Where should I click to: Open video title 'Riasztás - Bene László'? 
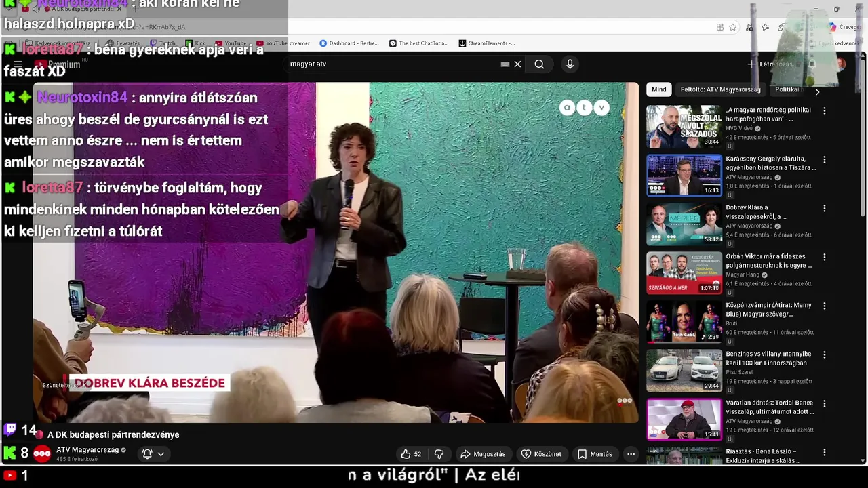[763, 456]
